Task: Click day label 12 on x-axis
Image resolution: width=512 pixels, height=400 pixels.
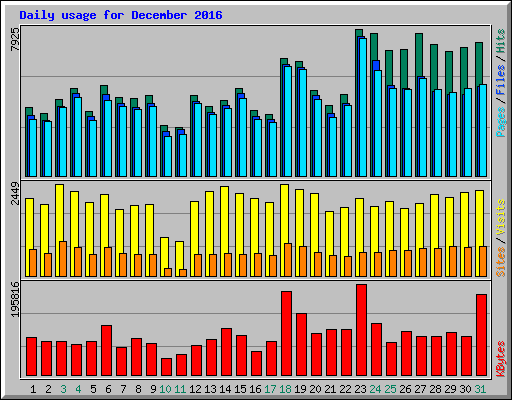Action: [x=195, y=389]
